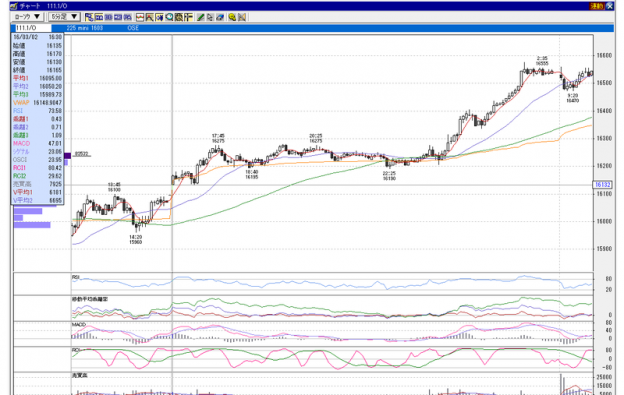The height and width of the screenshot is (395, 624).
Task: Open the 5分足 timeframe dropdown
Action: coord(64,17)
